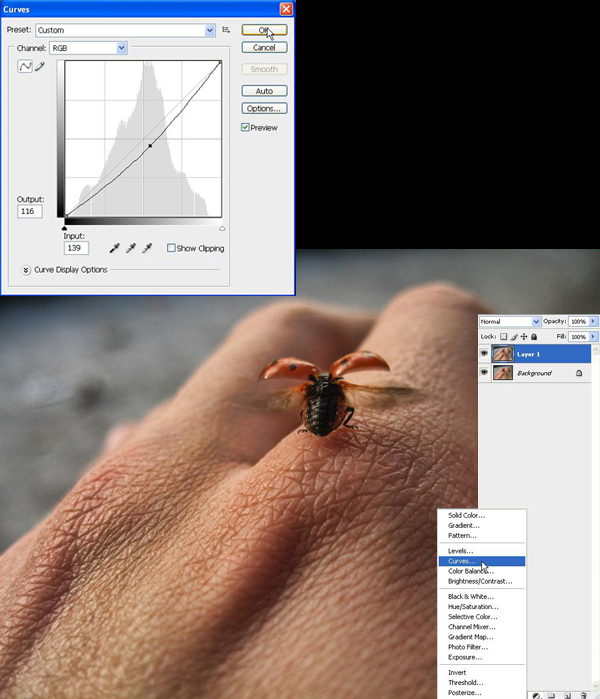Close the Curves dialog

tap(286, 8)
